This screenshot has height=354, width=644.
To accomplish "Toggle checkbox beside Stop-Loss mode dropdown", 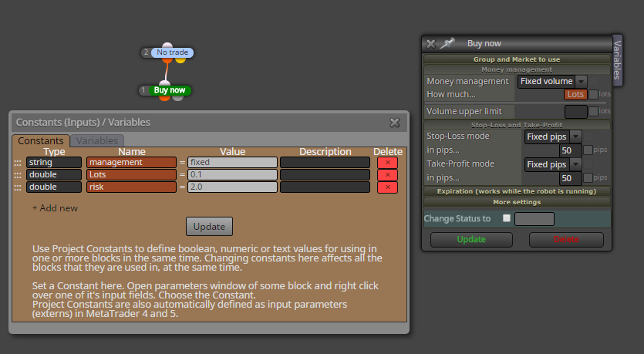I will tap(588, 137).
